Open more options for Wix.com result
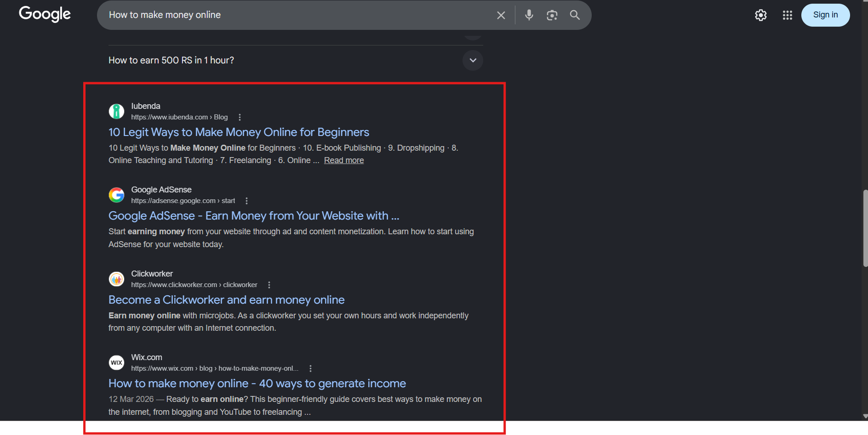The height and width of the screenshot is (435, 868). (x=310, y=368)
